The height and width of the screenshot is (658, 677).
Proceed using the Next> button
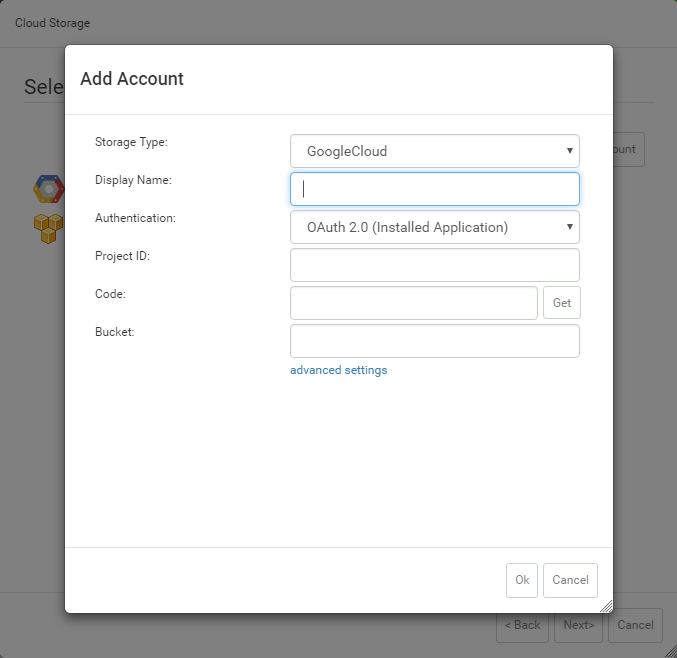point(578,625)
